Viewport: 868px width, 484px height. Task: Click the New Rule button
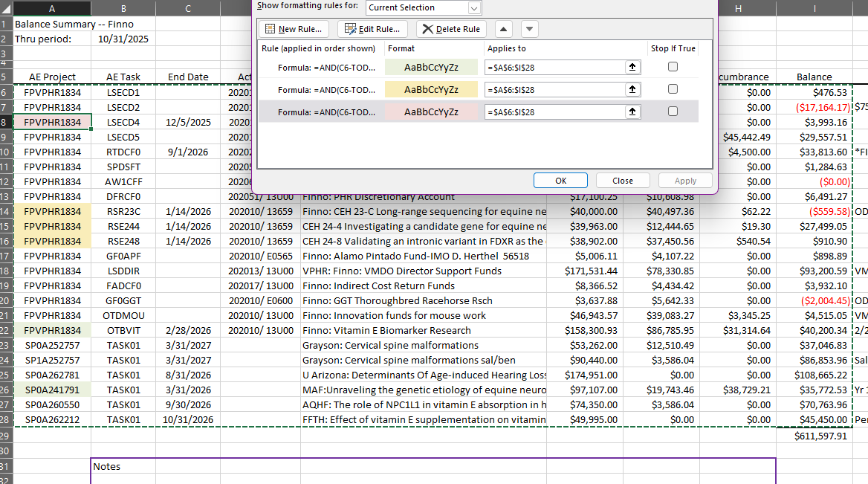[294, 29]
